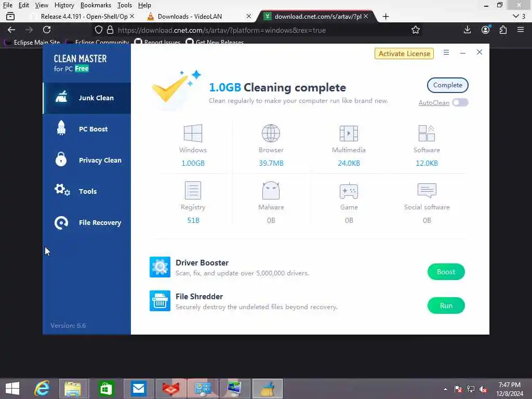Click the Malware ghost icon
The image size is (532, 399).
(271, 190)
